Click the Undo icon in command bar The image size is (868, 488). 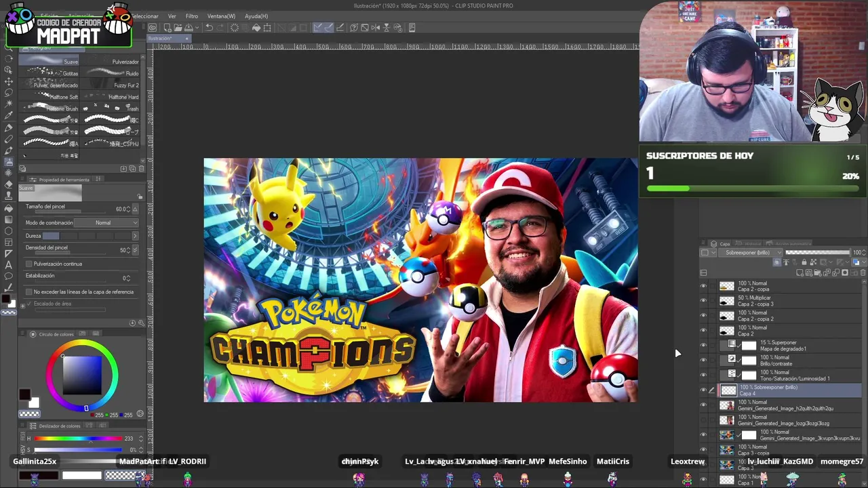tap(210, 28)
